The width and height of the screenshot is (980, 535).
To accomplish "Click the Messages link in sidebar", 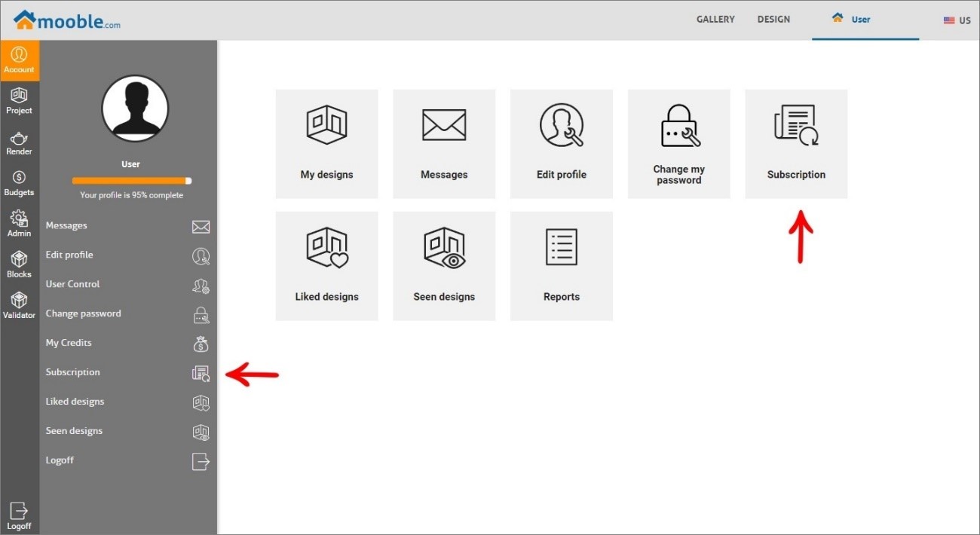I will 66,225.
